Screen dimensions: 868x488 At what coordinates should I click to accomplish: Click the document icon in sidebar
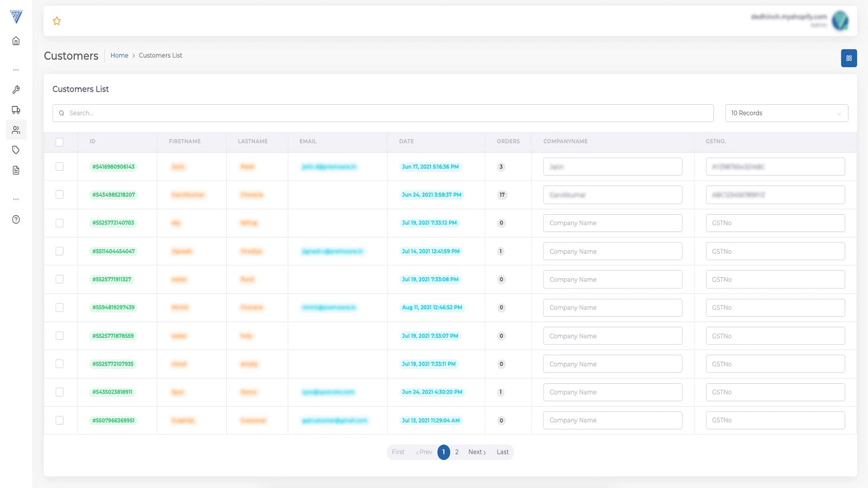coord(16,170)
